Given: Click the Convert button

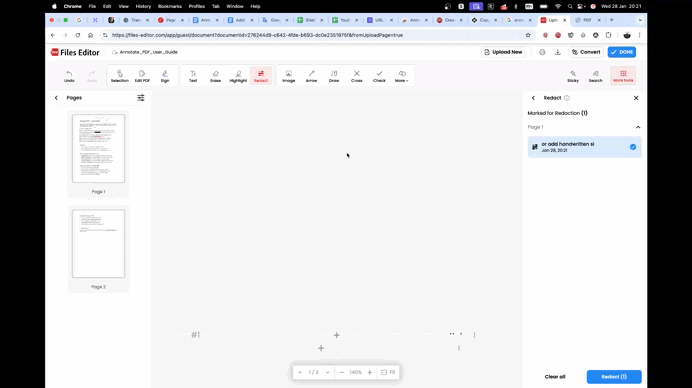Looking at the screenshot, I should point(586,52).
